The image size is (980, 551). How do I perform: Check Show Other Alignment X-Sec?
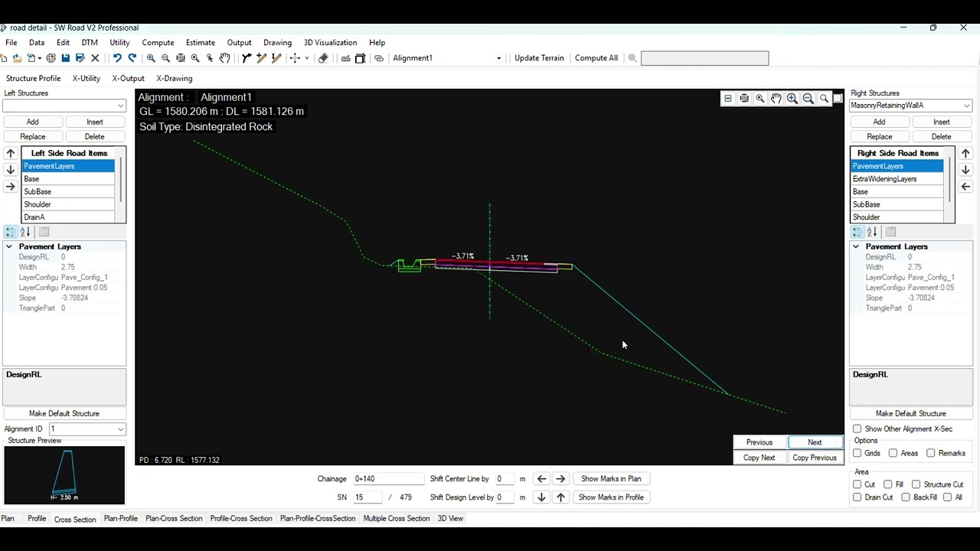coord(857,429)
